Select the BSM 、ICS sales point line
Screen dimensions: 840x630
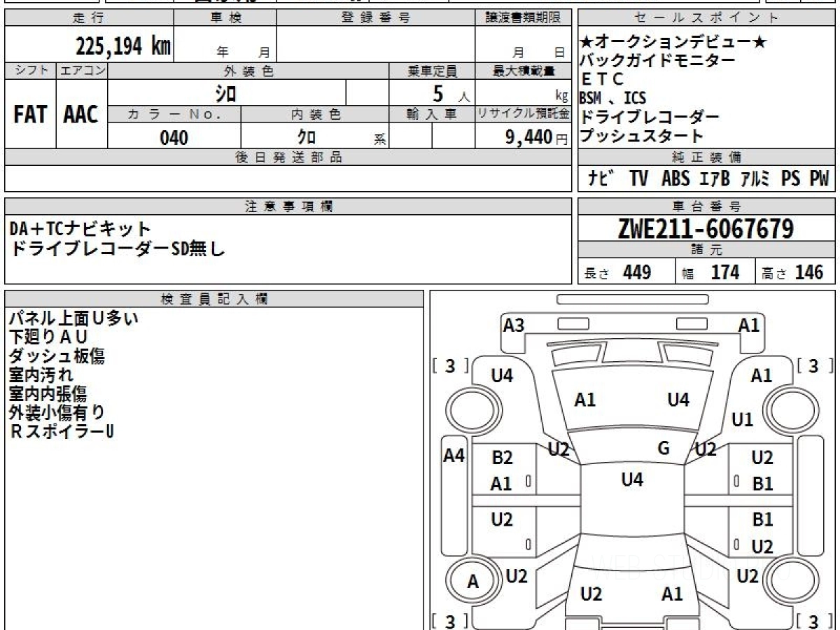614,98
